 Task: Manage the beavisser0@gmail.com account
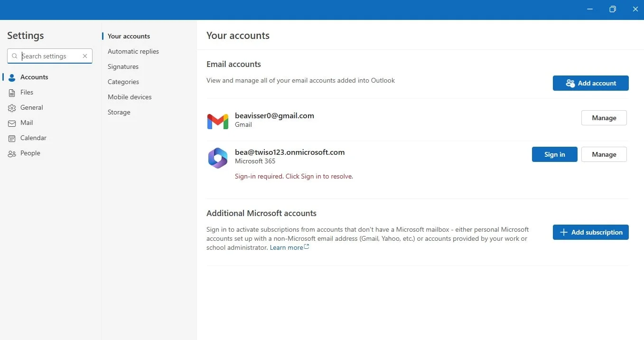[604, 118]
